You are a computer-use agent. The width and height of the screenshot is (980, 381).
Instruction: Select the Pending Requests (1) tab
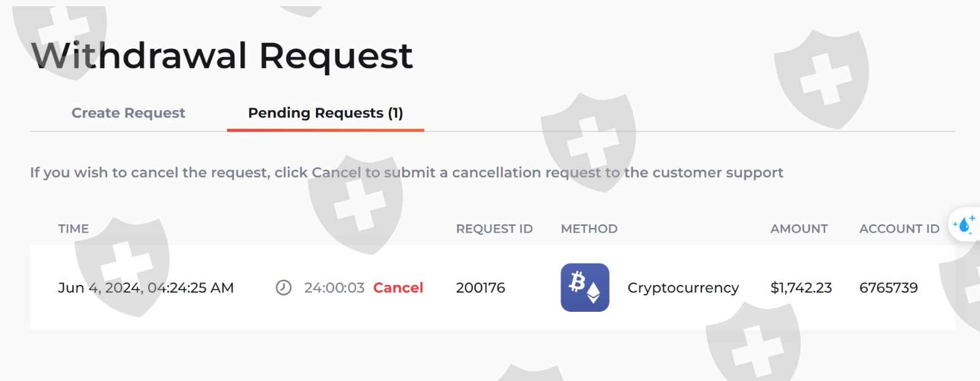pos(325,113)
